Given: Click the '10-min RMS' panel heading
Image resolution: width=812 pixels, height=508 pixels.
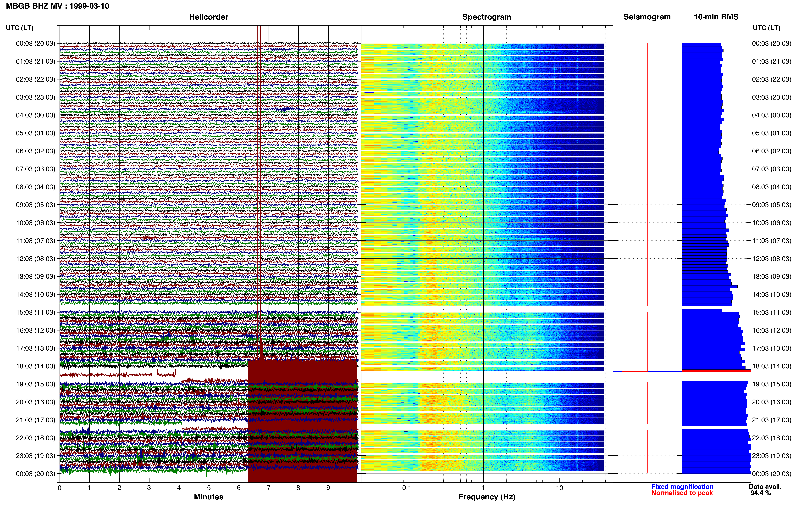Looking at the screenshot, I should [716, 17].
